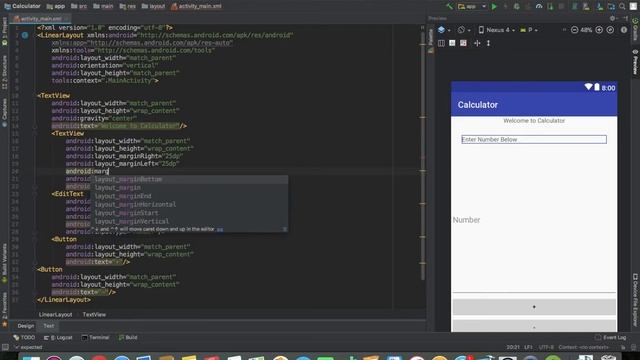Click the LF line separator status entry

[528, 347]
